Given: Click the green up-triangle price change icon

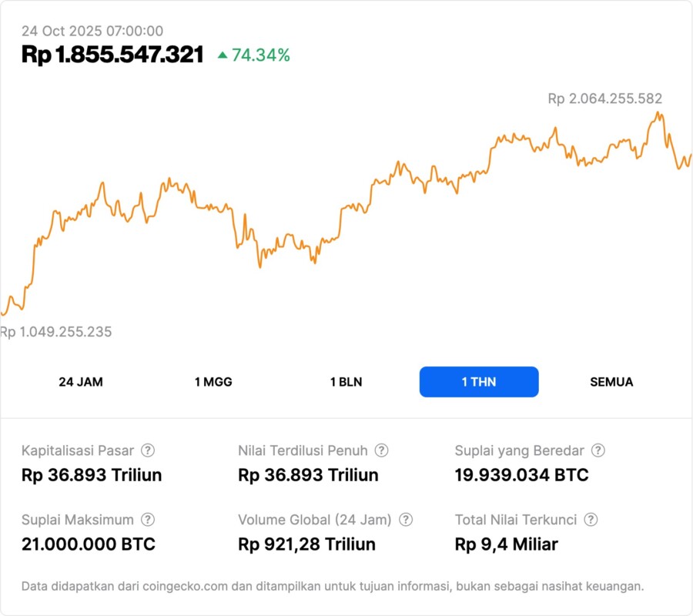Looking at the screenshot, I should (x=223, y=55).
